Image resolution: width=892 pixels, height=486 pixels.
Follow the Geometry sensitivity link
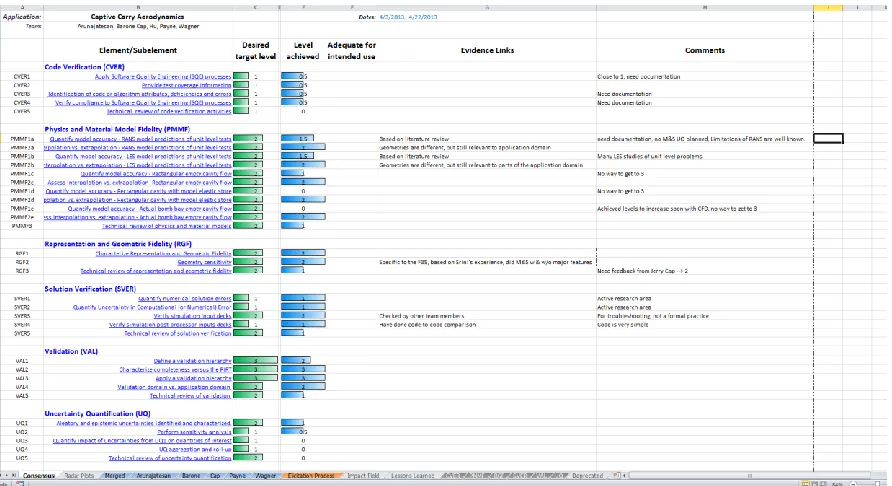tap(204, 262)
